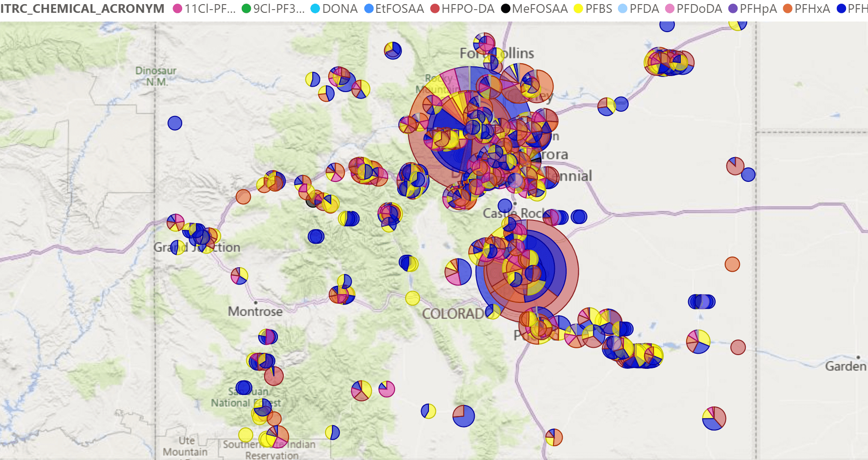Click the pie marker in far southeast corner
The height and width of the screenshot is (460, 868).
coord(714,418)
